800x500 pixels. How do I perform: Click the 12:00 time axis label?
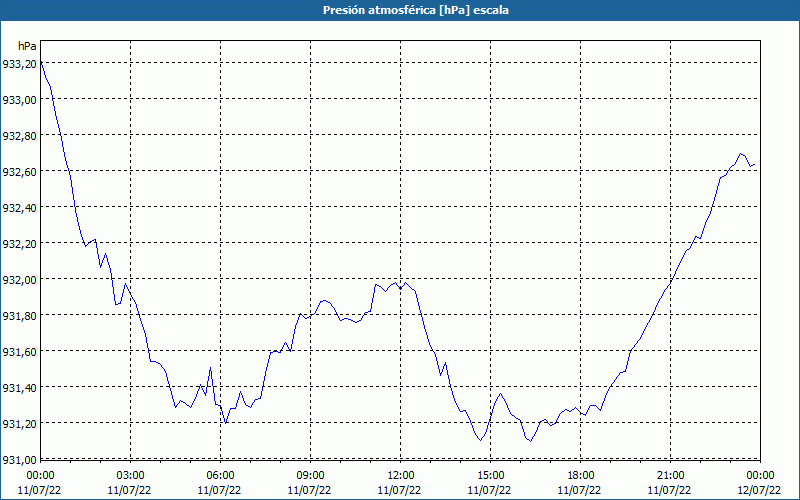coord(401,476)
